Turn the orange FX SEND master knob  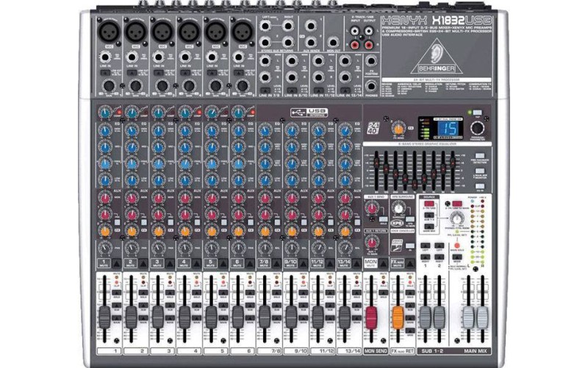tap(398, 128)
